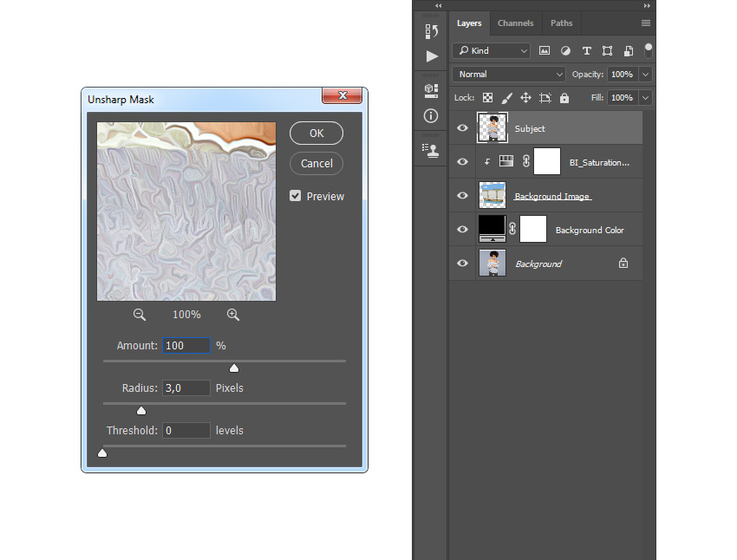Toggle the Preview checkbox
This screenshot has width=737, height=560.
pyautogui.click(x=296, y=196)
